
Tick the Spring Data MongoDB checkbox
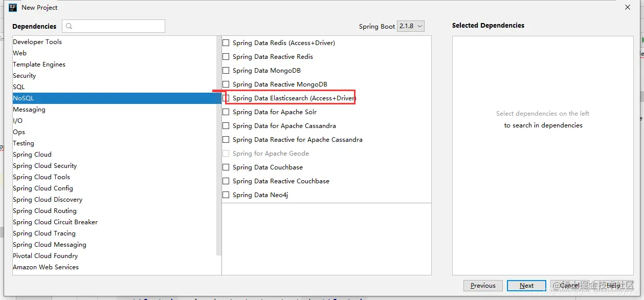pos(226,71)
